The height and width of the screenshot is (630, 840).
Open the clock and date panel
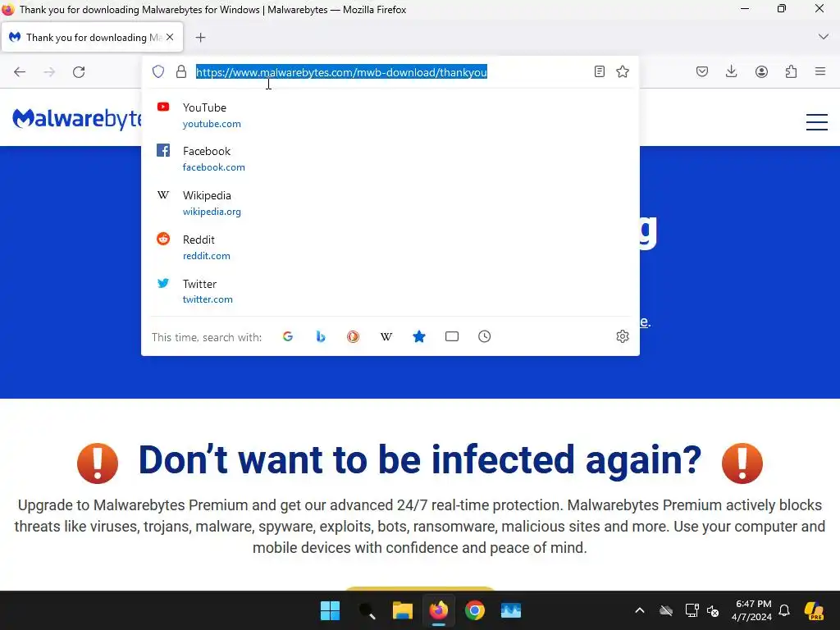753,610
